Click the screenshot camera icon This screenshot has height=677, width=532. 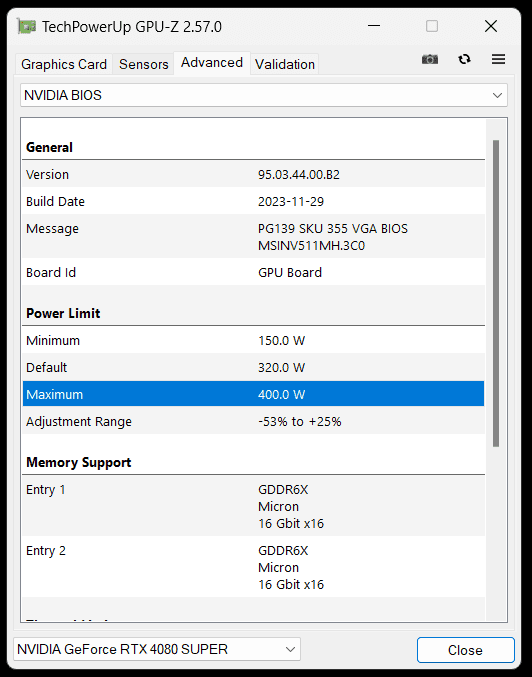430,59
